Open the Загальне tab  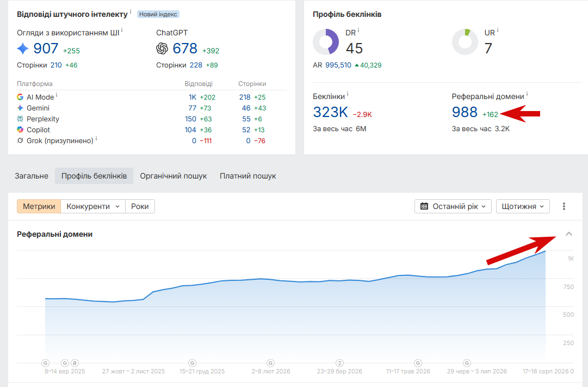click(32, 176)
